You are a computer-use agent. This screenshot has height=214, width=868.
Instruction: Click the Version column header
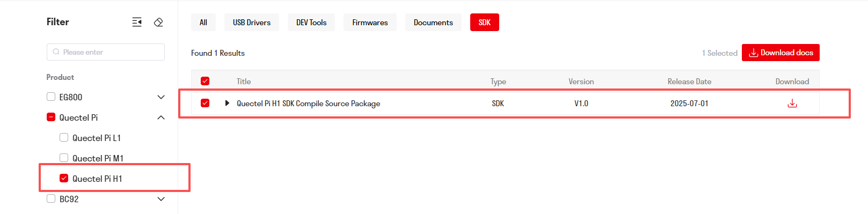[x=581, y=82]
